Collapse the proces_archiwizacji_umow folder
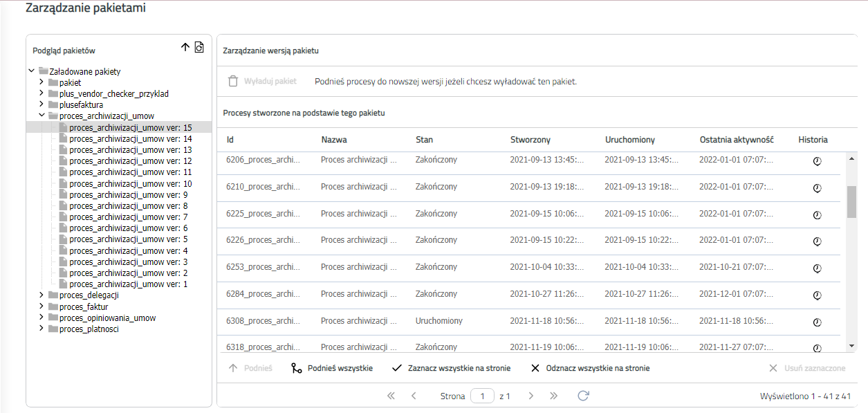The image size is (868, 413). (x=41, y=116)
